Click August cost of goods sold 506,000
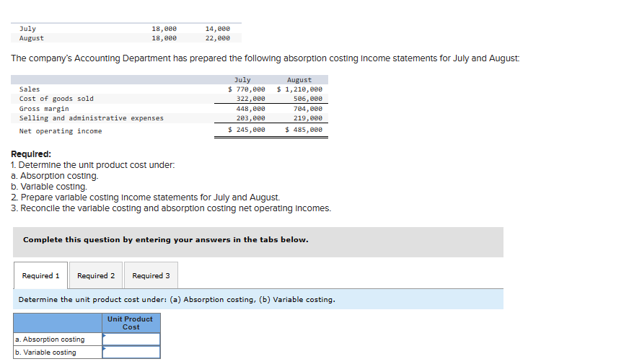The width and height of the screenshot is (629, 364). coord(308,99)
